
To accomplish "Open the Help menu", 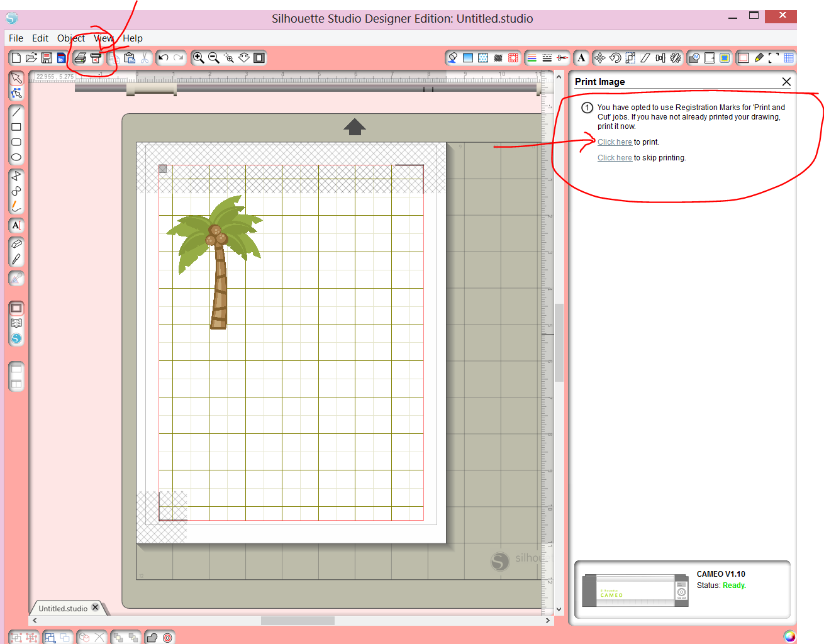I will pos(133,38).
